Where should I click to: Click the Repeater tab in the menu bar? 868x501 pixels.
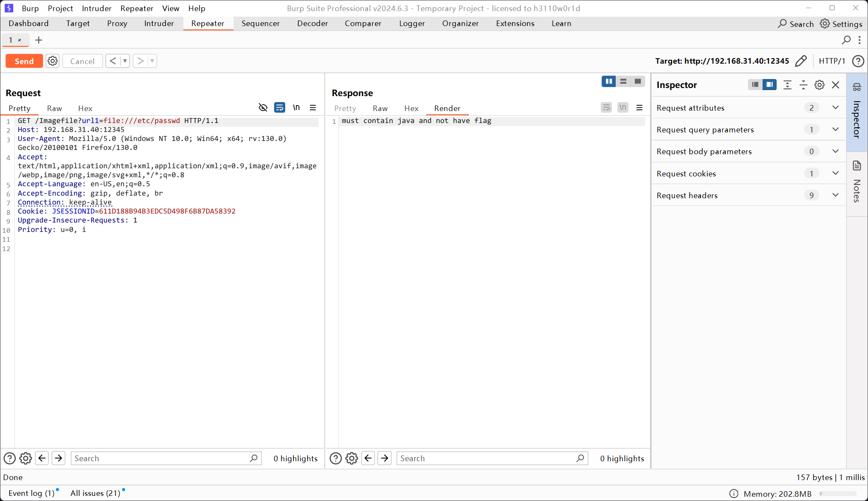[208, 23]
